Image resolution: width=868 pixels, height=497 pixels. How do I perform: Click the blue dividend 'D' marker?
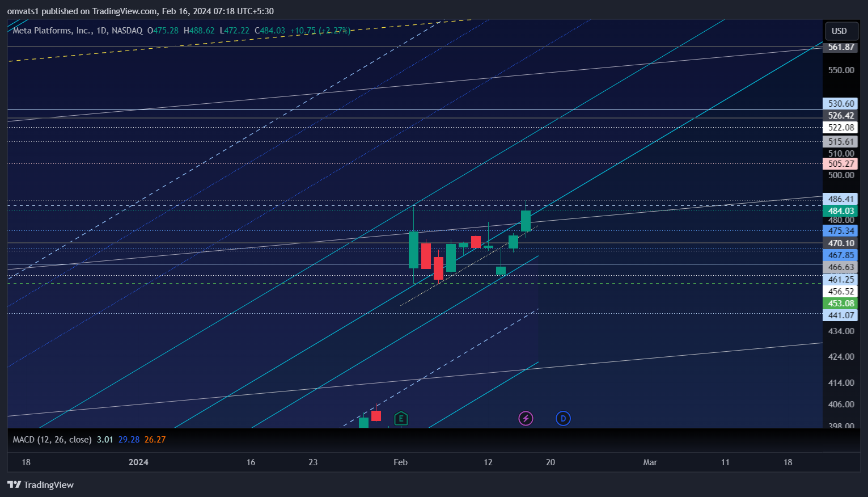[563, 419]
